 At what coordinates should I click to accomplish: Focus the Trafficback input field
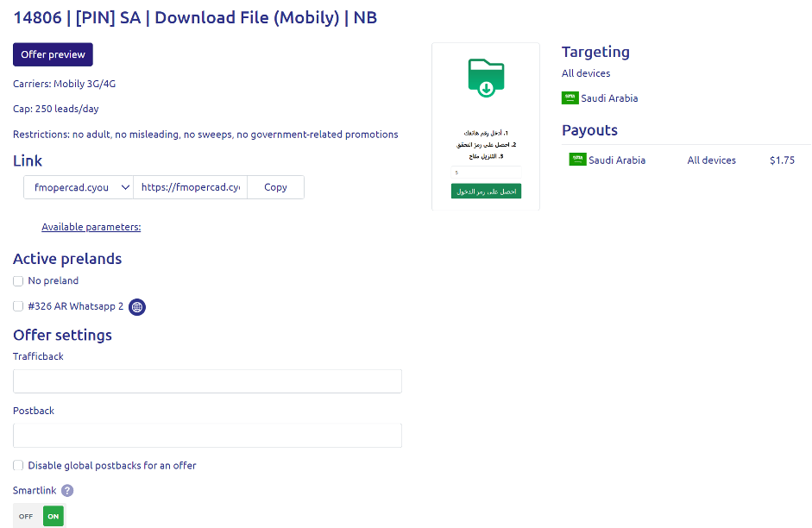[207, 381]
